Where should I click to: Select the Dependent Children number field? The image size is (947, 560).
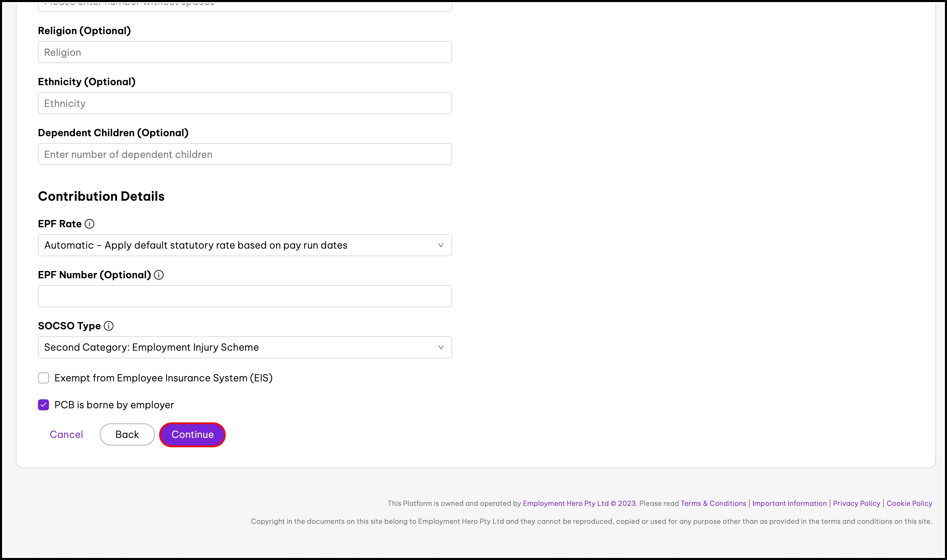click(x=245, y=154)
